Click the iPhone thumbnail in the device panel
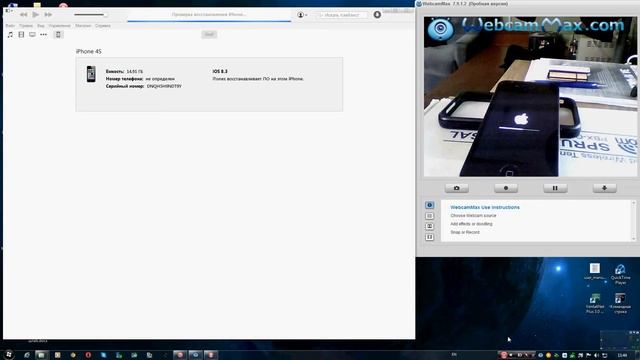Viewport: 640px width, 360px height. coord(91,74)
